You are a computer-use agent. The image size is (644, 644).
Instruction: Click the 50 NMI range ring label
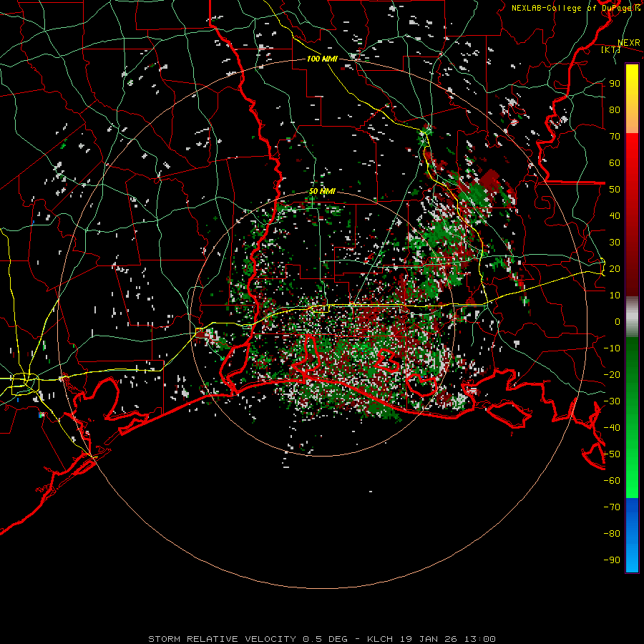322,191
